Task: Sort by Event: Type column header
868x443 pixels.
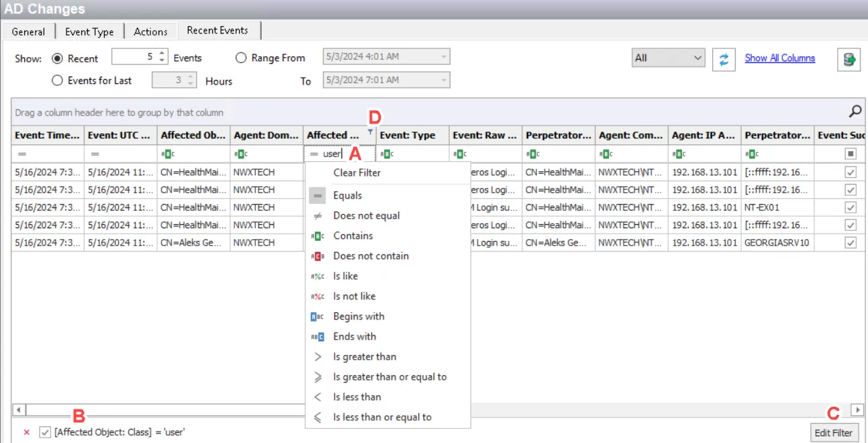Action: 412,135
